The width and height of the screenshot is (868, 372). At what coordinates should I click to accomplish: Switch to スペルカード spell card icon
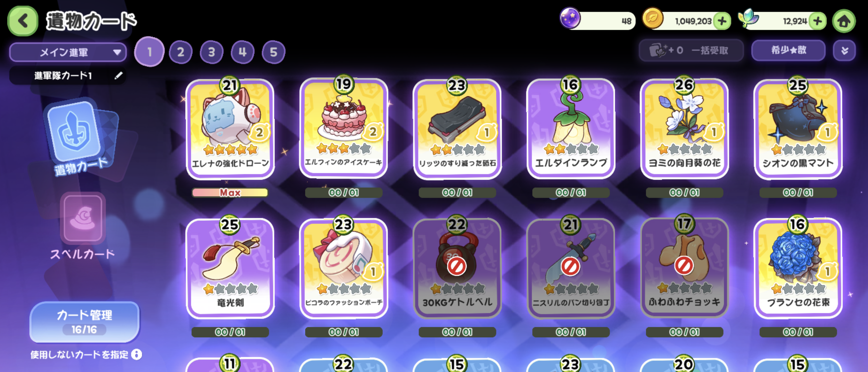pyautogui.click(x=83, y=226)
